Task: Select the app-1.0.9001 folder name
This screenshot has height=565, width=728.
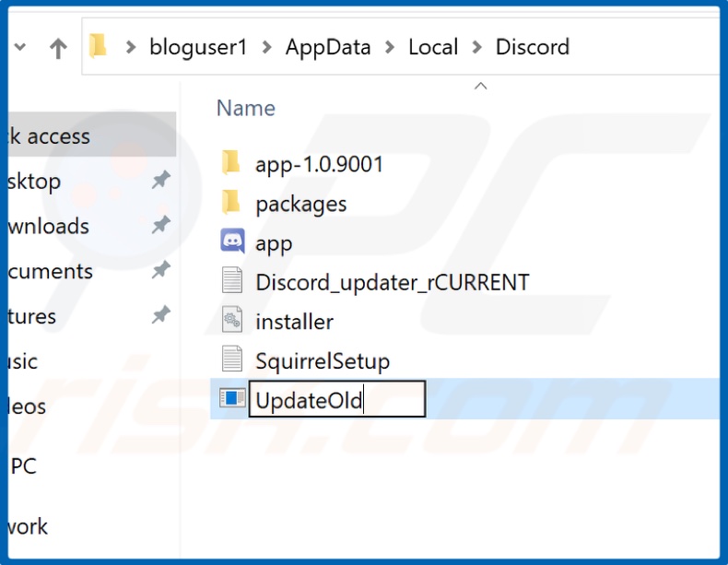Action: (x=320, y=164)
